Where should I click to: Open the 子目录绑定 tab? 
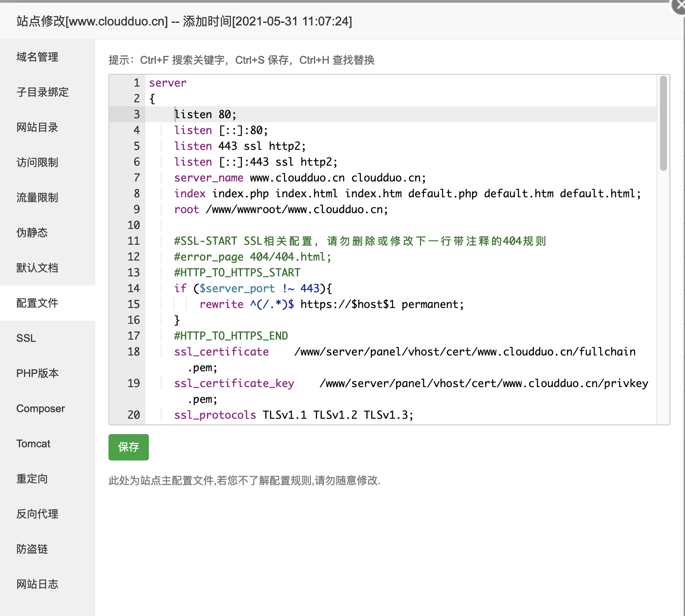point(47,92)
